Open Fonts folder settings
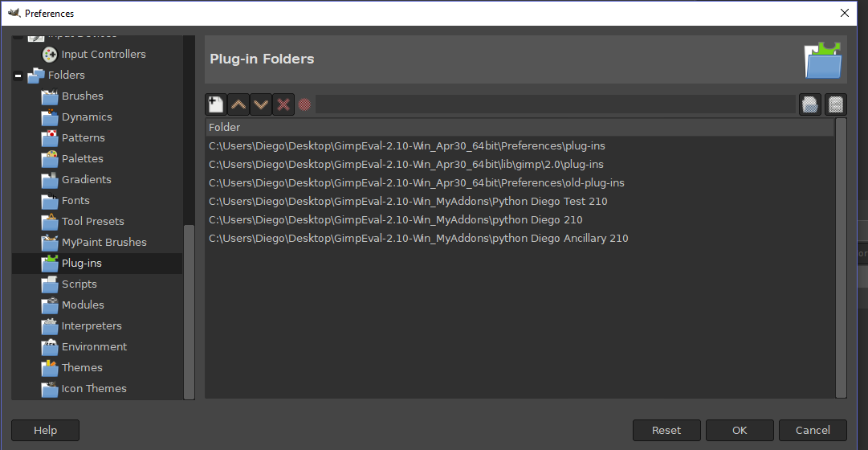The height and width of the screenshot is (450, 868). click(75, 200)
